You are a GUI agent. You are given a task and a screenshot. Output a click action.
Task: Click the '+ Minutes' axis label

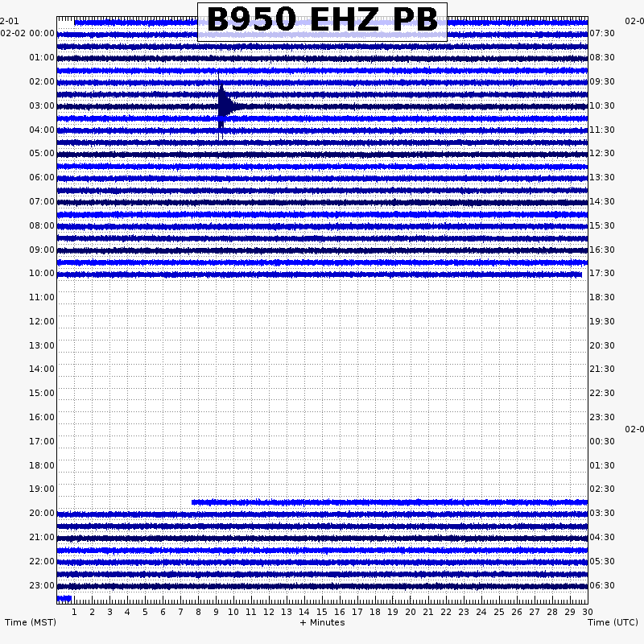[323, 622]
